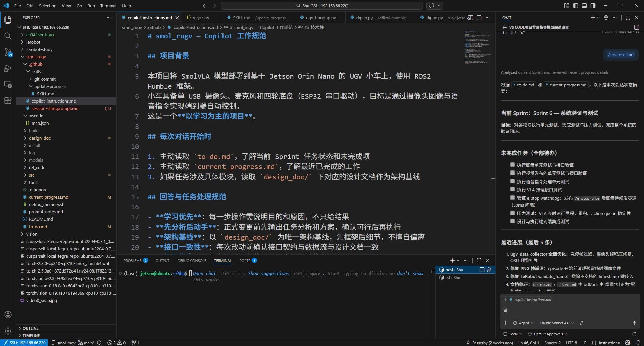Open the Terminal menu
The width and height of the screenshot is (644, 346).
(108, 6)
